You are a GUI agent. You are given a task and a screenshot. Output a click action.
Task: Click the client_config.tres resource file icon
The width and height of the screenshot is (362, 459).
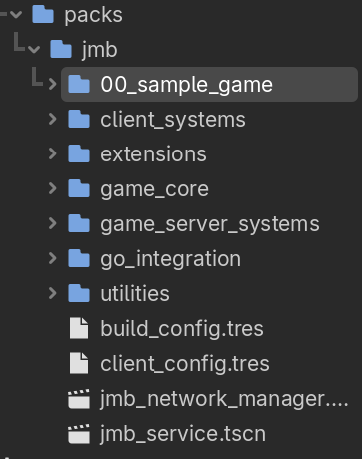[79, 363]
